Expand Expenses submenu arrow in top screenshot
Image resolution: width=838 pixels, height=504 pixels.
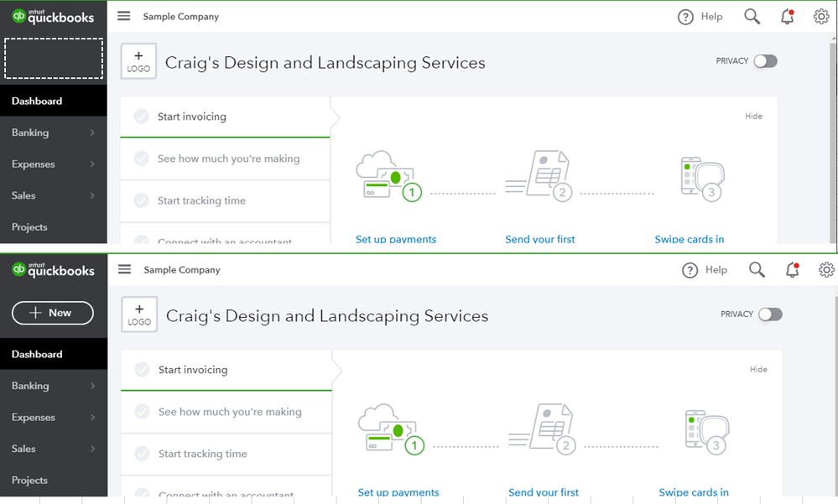(x=92, y=164)
